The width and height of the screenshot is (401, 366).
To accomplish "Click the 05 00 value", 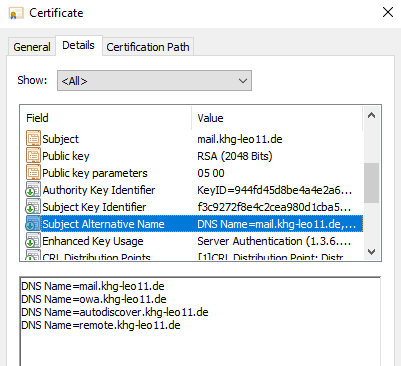I will point(211,173).
